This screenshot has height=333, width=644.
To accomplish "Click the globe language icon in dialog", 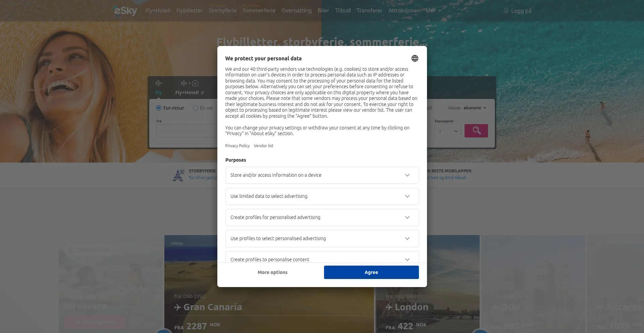I will [415, 58].
